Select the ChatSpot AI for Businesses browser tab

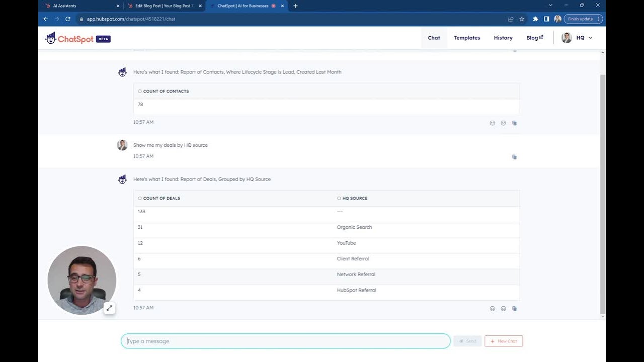pyautogui.click(x=246, y=6)
